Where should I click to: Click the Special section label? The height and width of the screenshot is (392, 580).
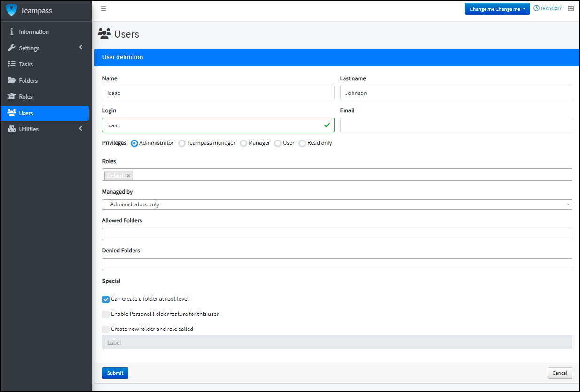pos(111,281)
